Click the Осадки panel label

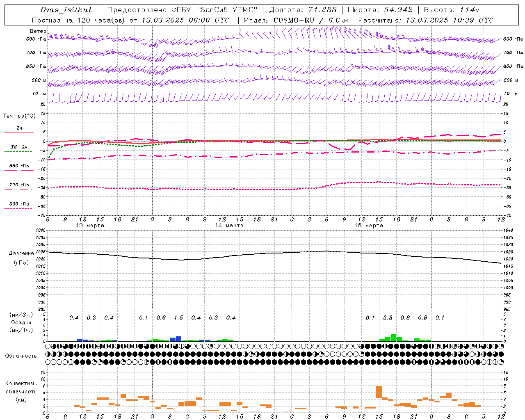pyautogui.click(x=21, y=322)
